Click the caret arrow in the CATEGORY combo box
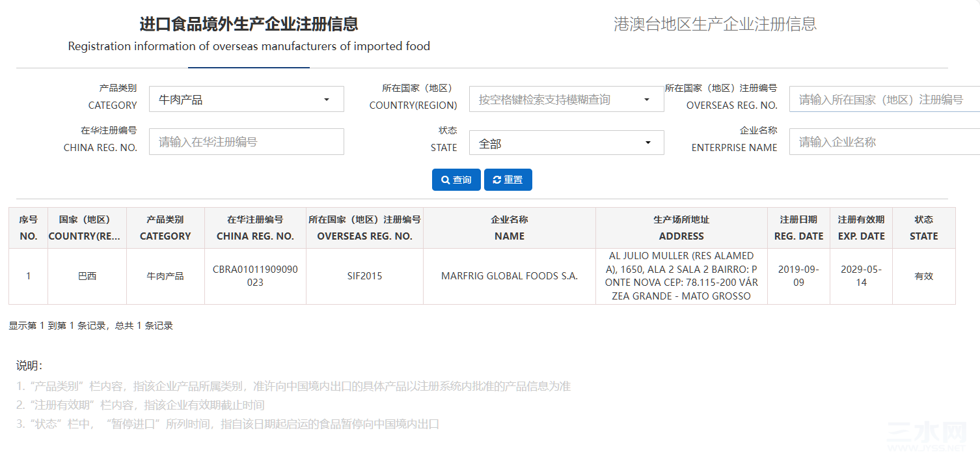Image resolution: width=980 pixels, height=461 pixels. coord(327,100)
